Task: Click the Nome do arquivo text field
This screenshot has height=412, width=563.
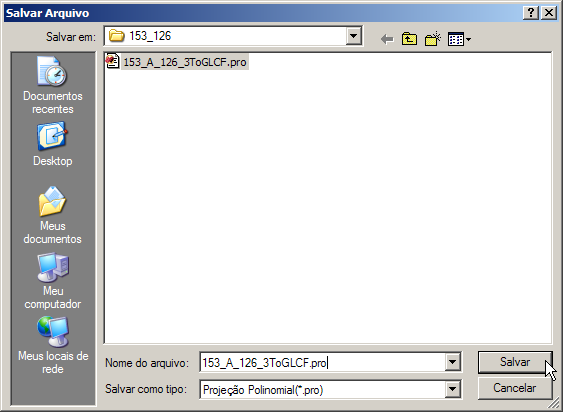Action: (323, 362)
